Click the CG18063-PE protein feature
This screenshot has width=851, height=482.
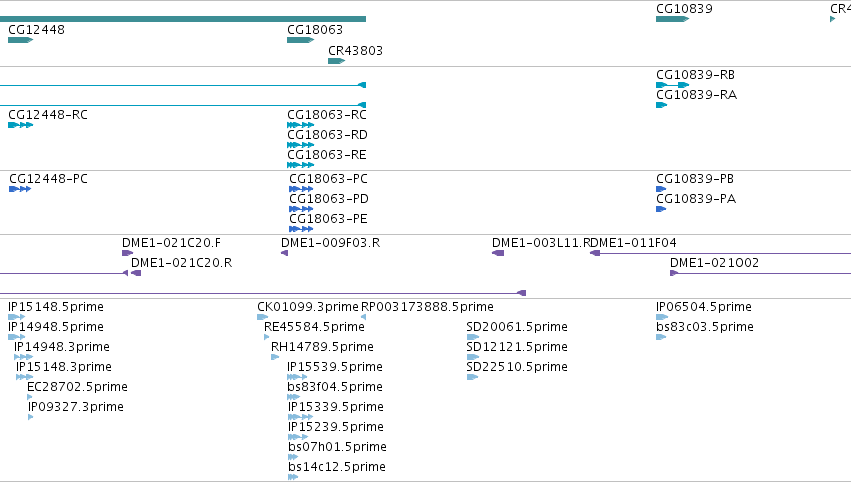pos(301,229)
